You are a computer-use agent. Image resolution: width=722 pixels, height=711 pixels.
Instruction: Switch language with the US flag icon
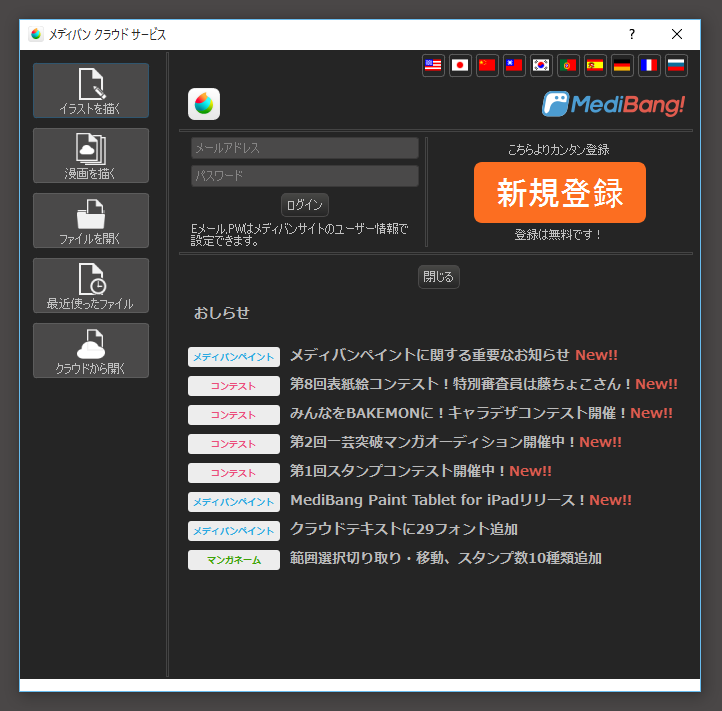pos(433,65)
